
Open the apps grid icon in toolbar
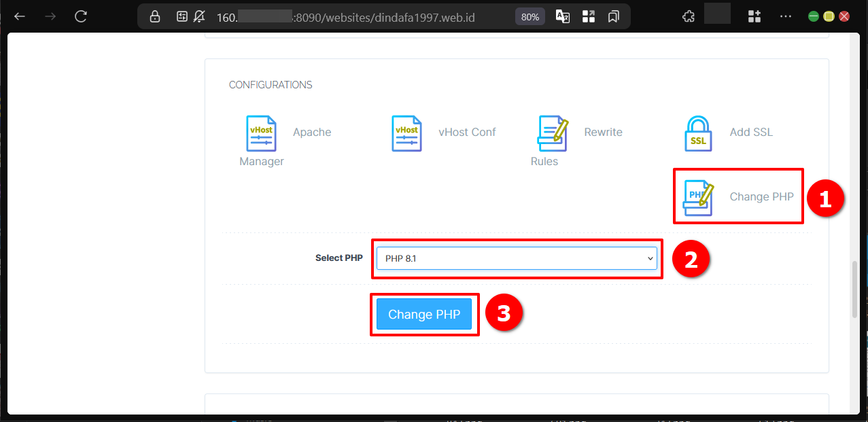tap(754, 16)
